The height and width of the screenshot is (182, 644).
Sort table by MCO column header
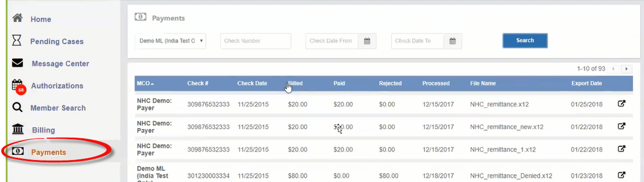coord(144,83)
